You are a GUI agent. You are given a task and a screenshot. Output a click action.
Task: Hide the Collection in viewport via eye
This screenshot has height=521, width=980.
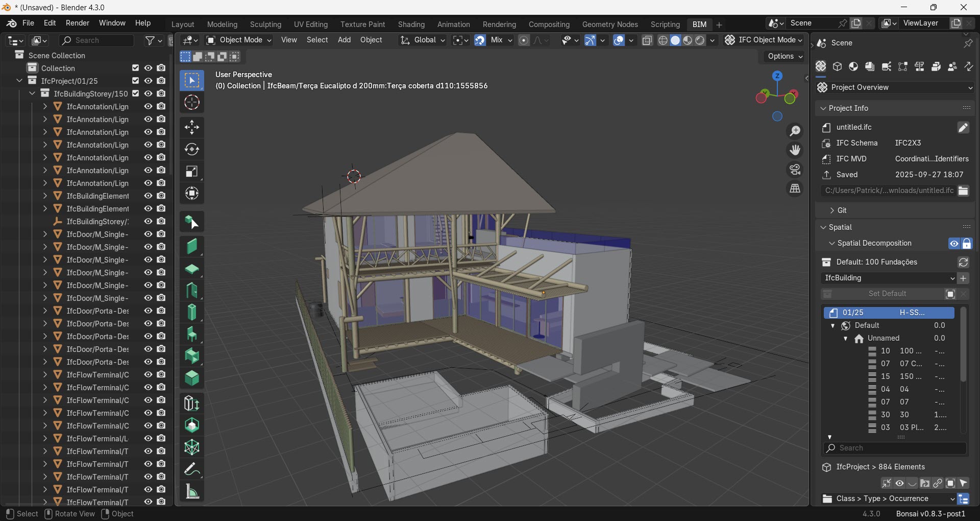(x=148, y=68)
